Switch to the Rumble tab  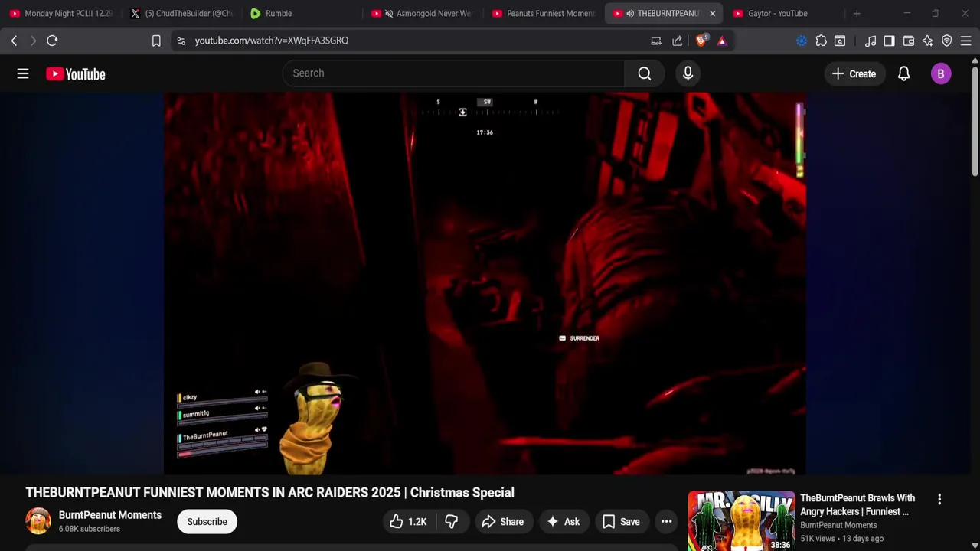302,13
